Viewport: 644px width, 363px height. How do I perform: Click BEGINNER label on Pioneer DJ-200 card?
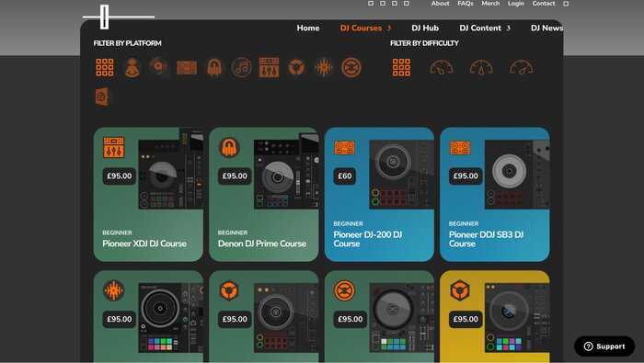[349, 224]
